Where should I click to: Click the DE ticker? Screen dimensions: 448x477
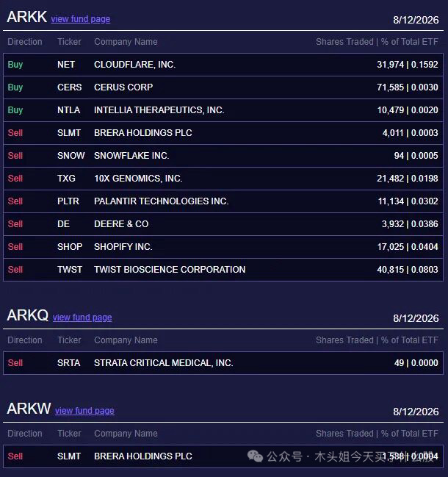click(x=63, y=224)
